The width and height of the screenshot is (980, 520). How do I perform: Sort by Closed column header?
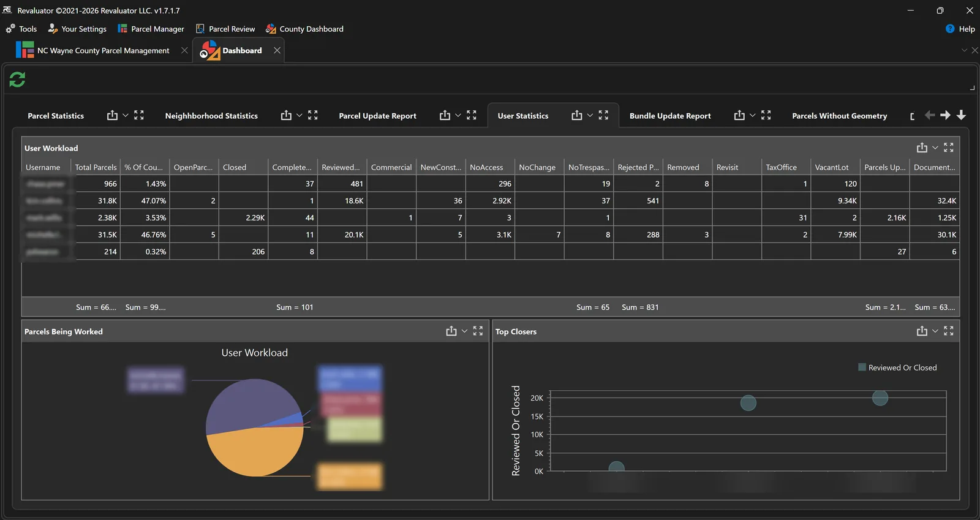pos(243,167)
